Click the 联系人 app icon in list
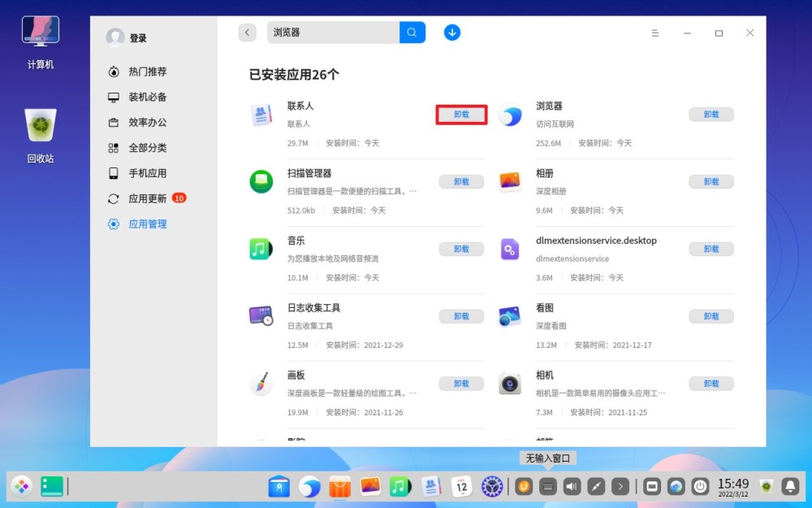This screenshot has width=812, height=508. (x=261, y=115)
